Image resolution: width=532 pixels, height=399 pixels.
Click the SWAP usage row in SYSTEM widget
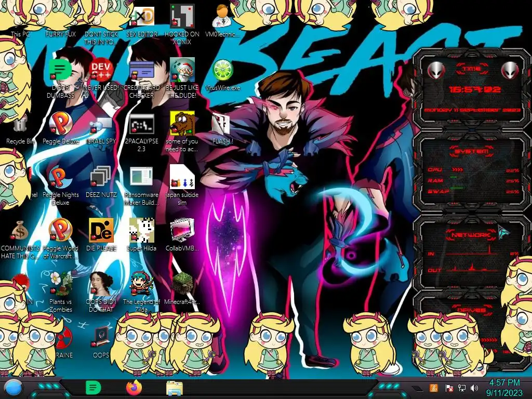click(x=473, y=191)
